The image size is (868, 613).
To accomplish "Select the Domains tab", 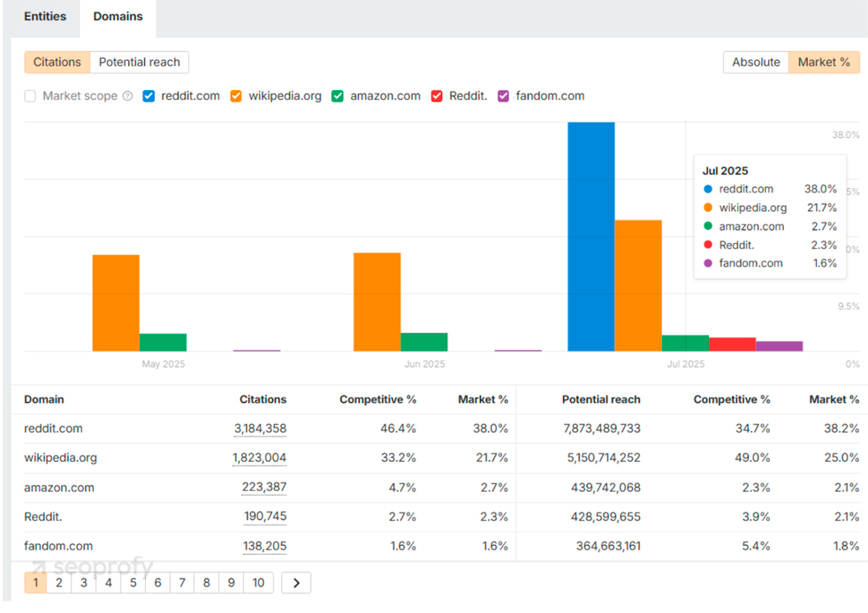I will click(x=118, y=17).
